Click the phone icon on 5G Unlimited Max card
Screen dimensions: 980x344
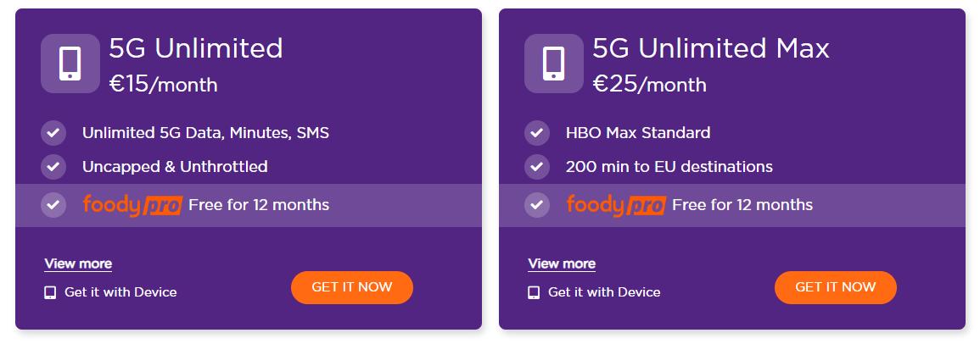[553, 64]
